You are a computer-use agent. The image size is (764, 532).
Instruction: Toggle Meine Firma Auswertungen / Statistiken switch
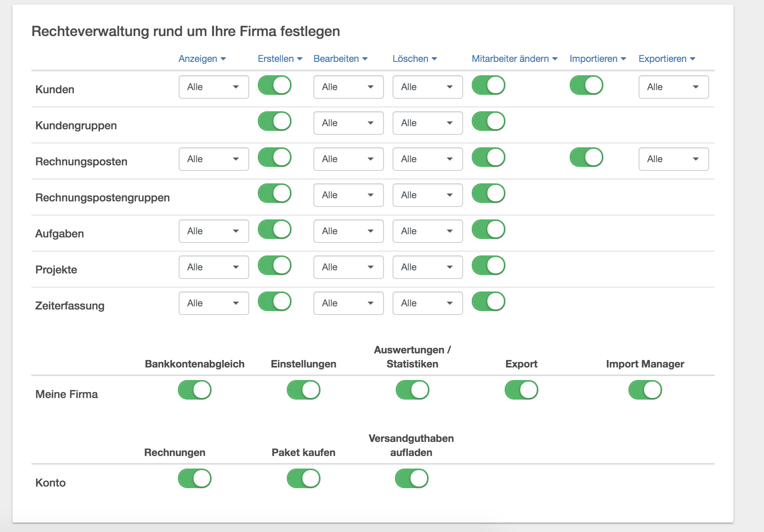412,390
